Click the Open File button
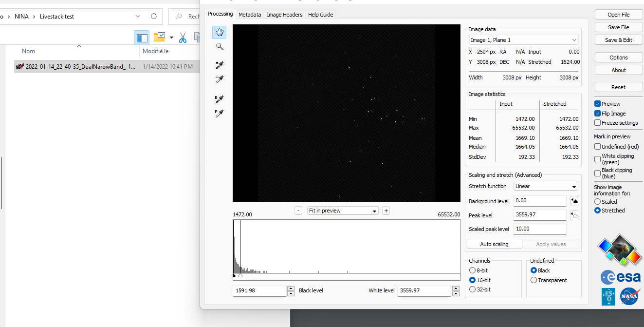 click(618, 15)
